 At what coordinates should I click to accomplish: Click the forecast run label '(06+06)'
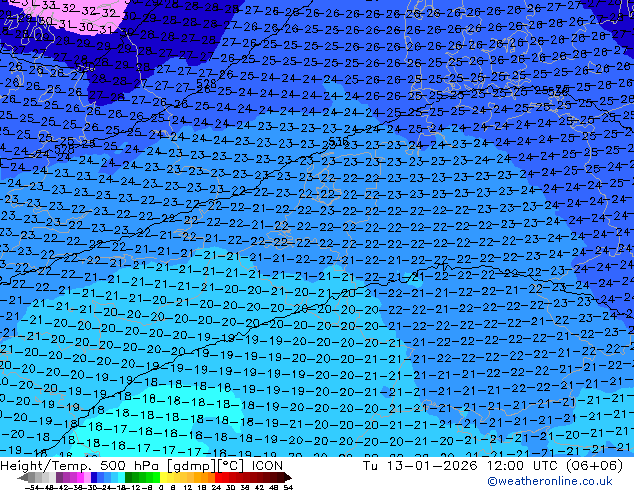tap(594, 466)
